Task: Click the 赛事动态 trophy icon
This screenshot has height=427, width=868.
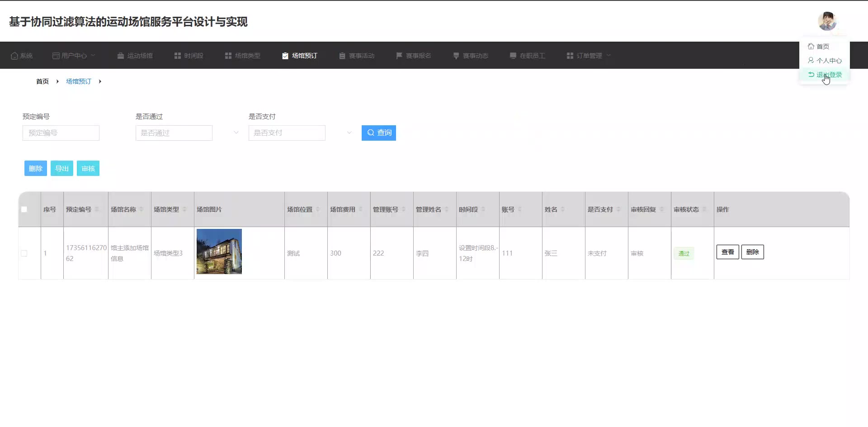Action: pos(456,56)
